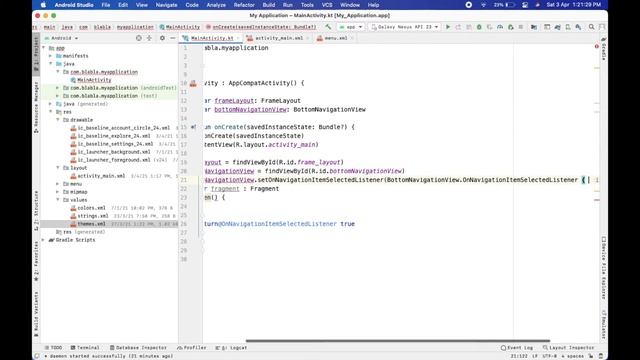Viewport: 640px width, 360px height.
Task: Open the Profiler tool window
Action: pyautogui.click(x=191, y=348)
